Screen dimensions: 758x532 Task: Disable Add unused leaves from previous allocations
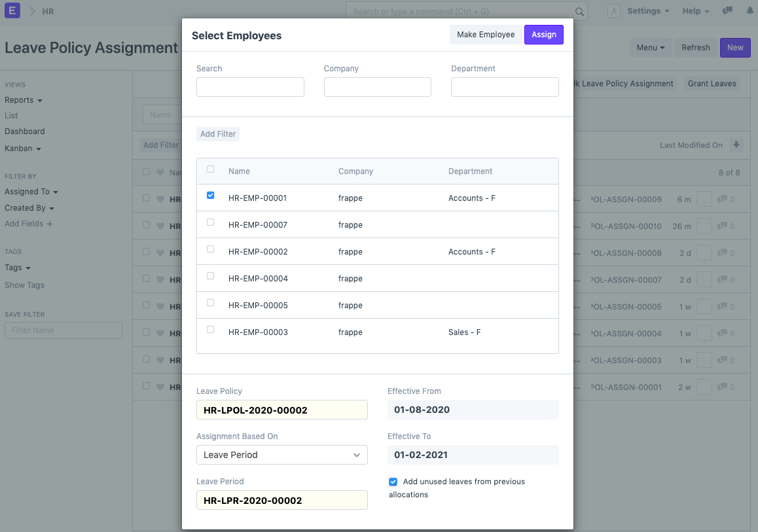(x=393, y=482)
